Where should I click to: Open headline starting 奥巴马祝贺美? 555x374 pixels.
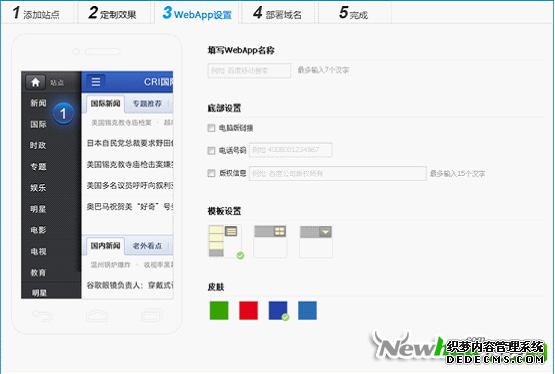coord(130,207)
